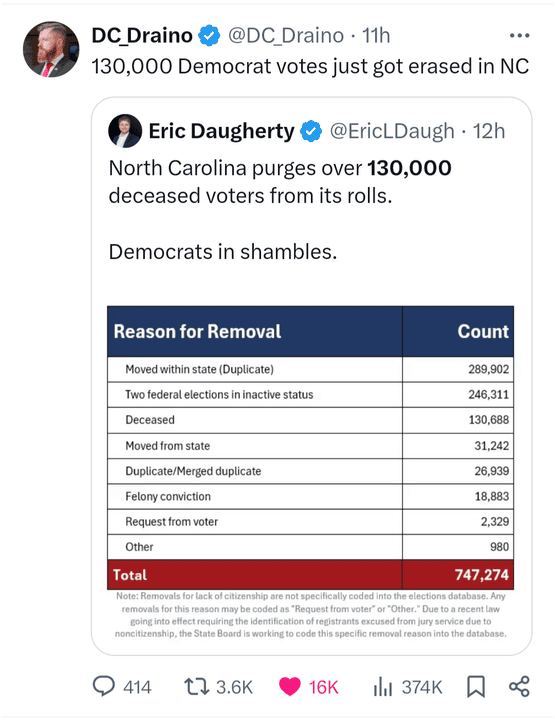The image size is (555, 720).
Task: Click the repost arrows icon
Action: click(196, 687)
